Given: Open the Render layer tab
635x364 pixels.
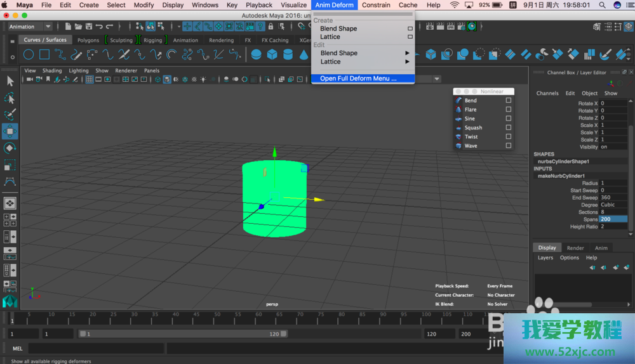Looking at the screenshot, I should (x=575, y=248).
